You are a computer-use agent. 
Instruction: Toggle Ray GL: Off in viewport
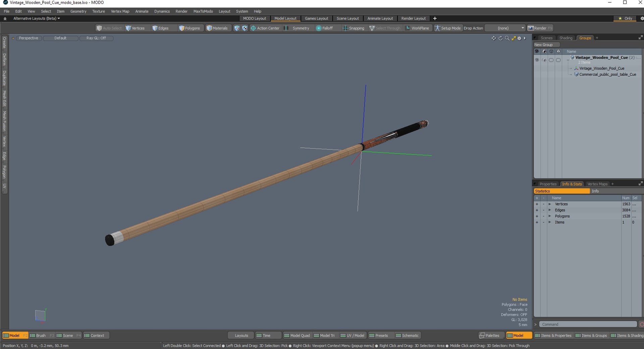pos(96,38)
